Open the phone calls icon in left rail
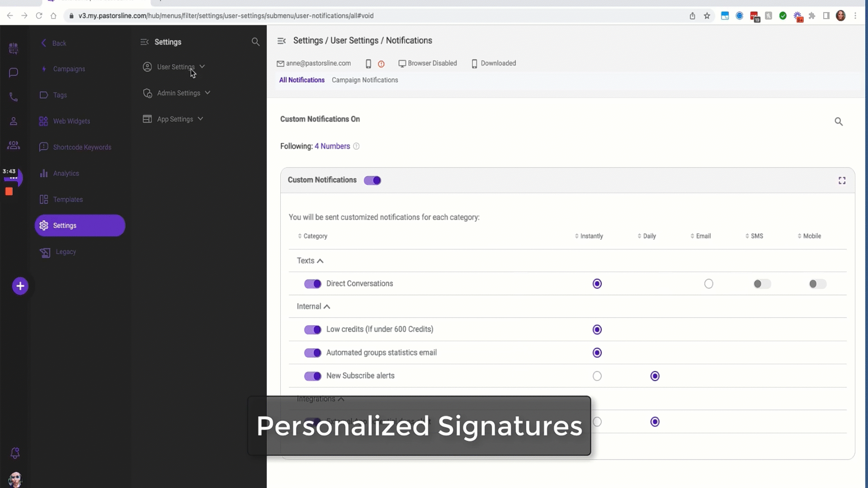The image size is (868, 488). pyautogui.click(x=14, y=97)
